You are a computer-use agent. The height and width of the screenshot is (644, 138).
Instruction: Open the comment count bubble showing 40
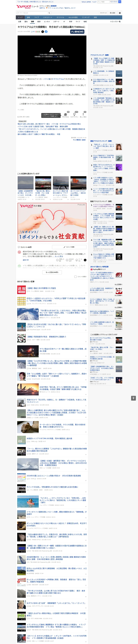point(33,32)
